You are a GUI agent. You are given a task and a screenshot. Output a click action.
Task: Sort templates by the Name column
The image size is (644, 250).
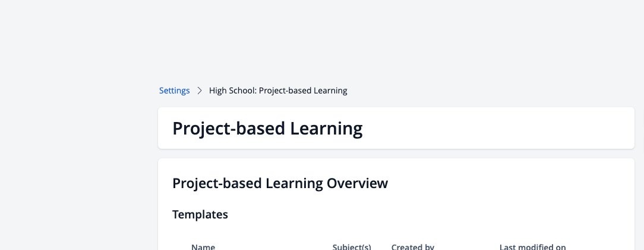click(203, 246)
